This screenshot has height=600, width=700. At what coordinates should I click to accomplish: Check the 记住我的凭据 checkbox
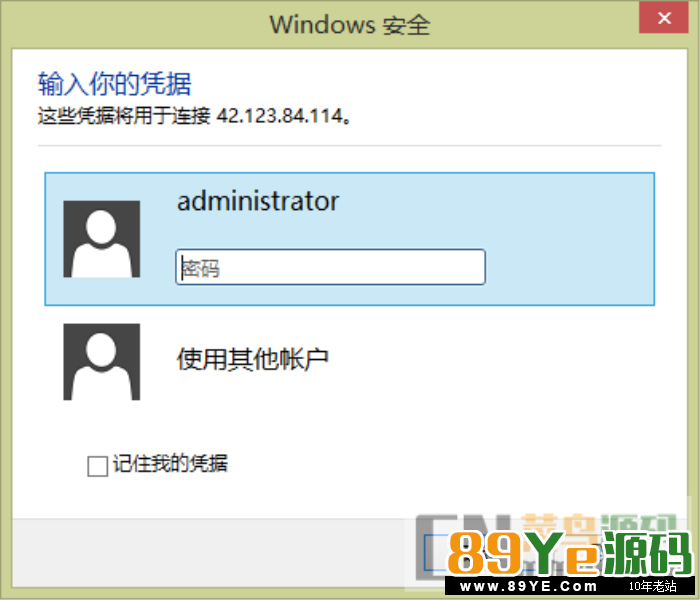[97, 466]
